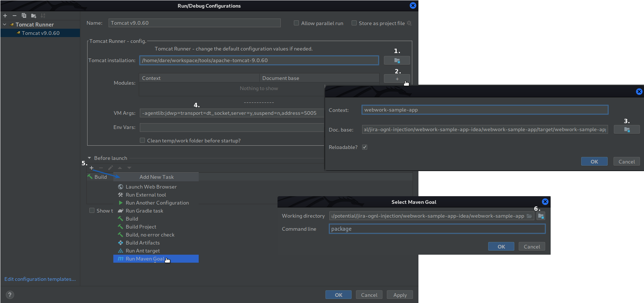Focus the VM Args field
This screenshot has height=303, width=644.
pos(232,113)
